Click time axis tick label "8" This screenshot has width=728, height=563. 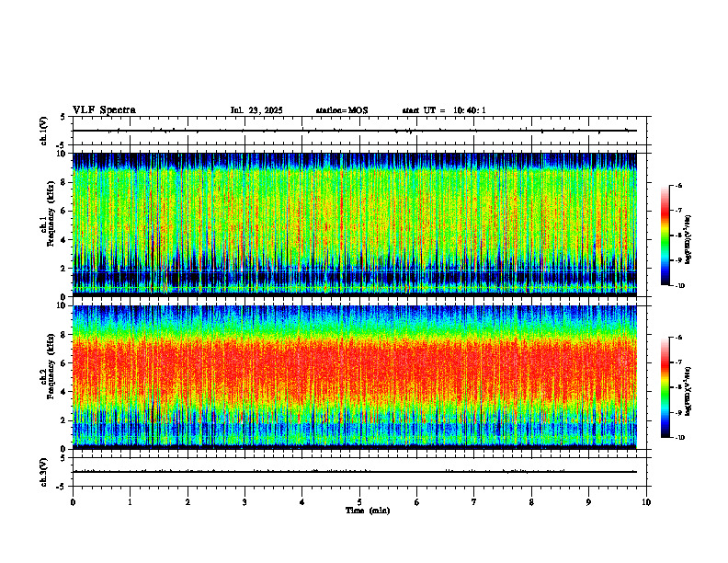531,502
